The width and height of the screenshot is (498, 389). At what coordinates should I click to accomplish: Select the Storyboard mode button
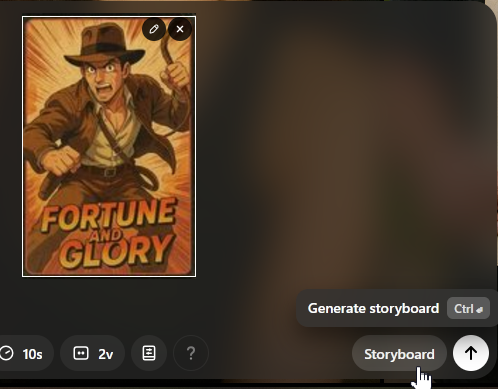399,354
